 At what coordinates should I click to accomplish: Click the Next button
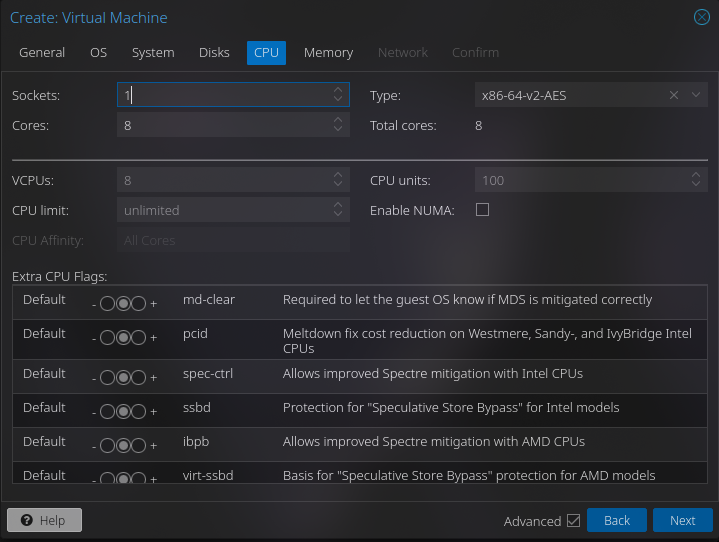pos(682,520)
